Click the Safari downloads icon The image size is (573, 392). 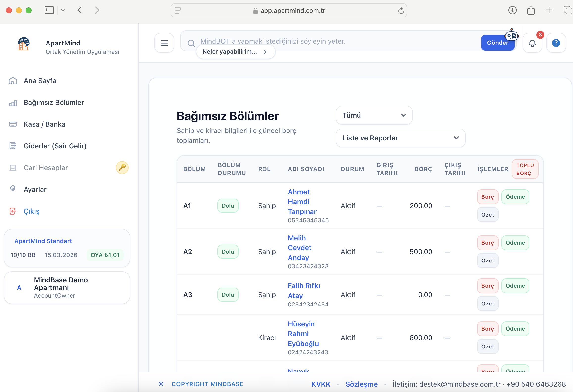coord(512,10)
